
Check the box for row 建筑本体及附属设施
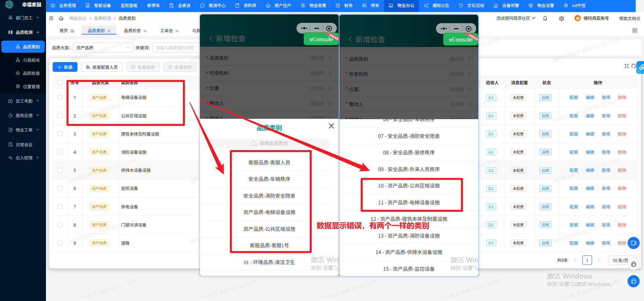60,134
